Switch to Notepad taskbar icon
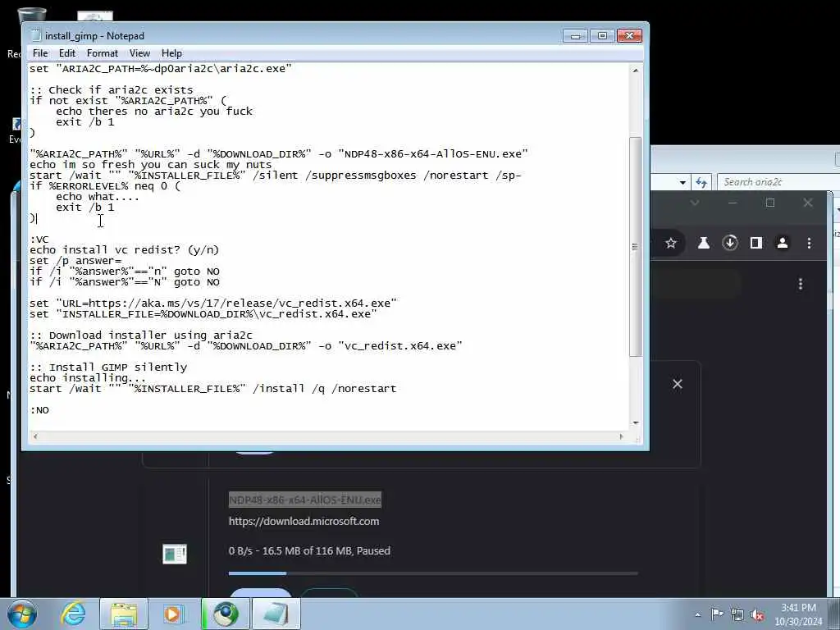Screen dimensions: 840x630 tap(276, 614)
